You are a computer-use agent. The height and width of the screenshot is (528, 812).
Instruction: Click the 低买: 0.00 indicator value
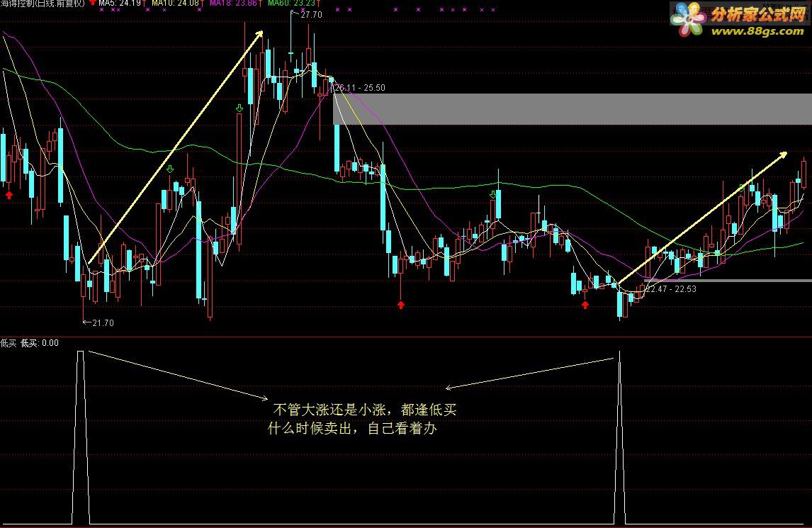click(x=40, y=343)
